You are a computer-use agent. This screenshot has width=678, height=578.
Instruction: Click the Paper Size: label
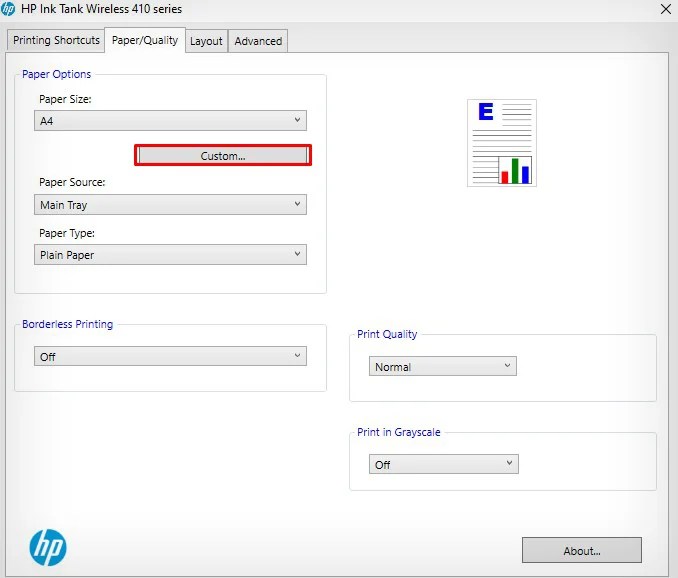(x=65, y=99)
